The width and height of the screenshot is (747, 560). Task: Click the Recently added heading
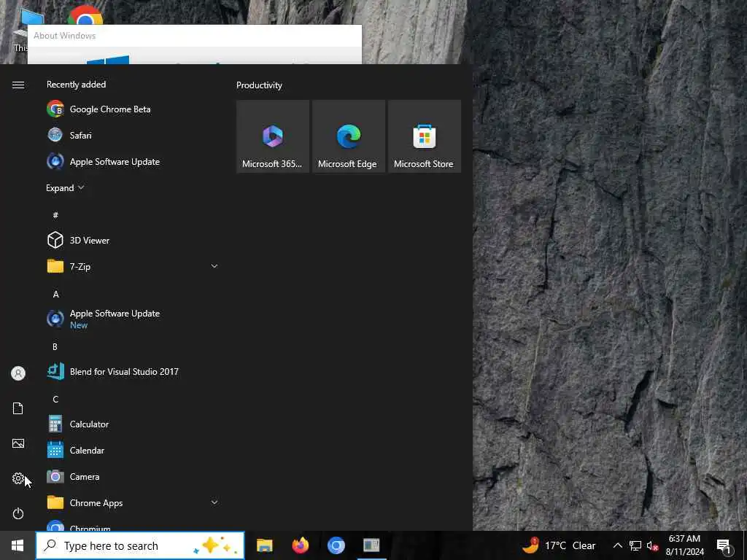pyautogui.click(x=76, y=85)
